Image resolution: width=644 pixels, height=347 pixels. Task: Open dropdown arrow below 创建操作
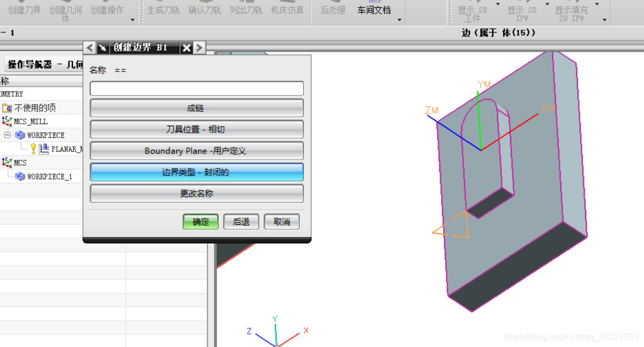132,20
